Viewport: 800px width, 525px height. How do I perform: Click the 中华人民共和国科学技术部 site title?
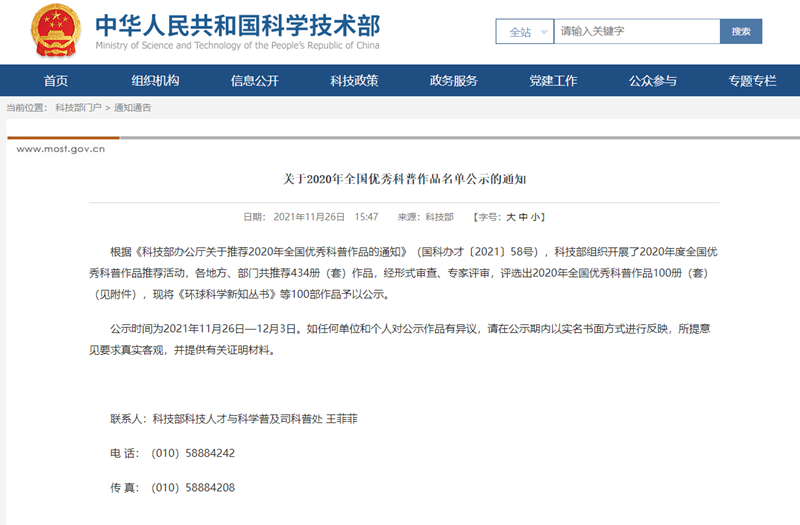(x=237, y=24)
